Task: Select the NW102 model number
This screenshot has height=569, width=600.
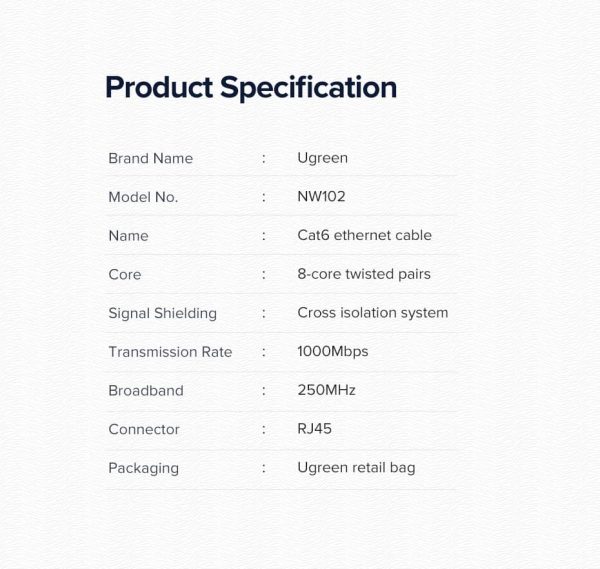Action: tap(321, 197)
